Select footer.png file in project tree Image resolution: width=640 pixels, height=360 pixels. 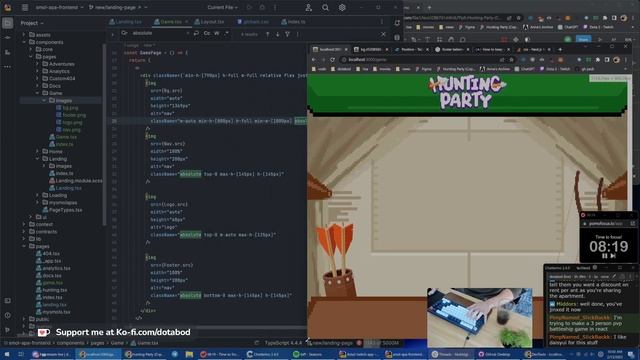pos(71,115)
